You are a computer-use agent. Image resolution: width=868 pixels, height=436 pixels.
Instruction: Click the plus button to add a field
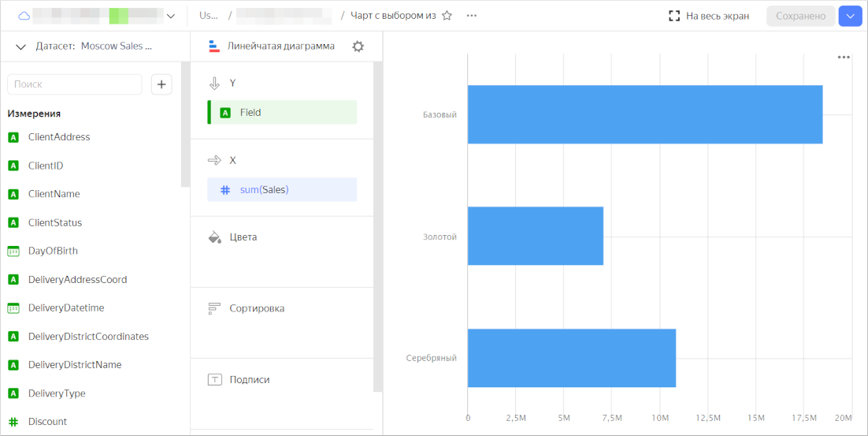pyautogui.click(x=161, y=84)
